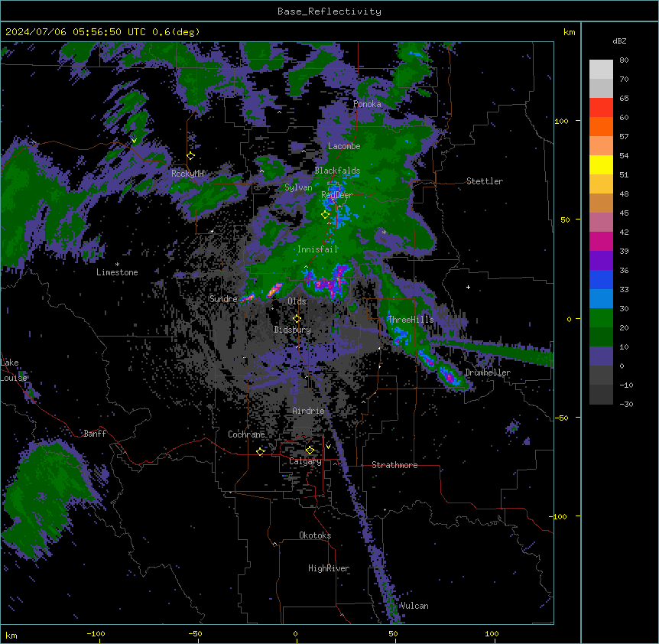Click the km unit label at the bottom left
659x644 pixels.
[11, 636]
